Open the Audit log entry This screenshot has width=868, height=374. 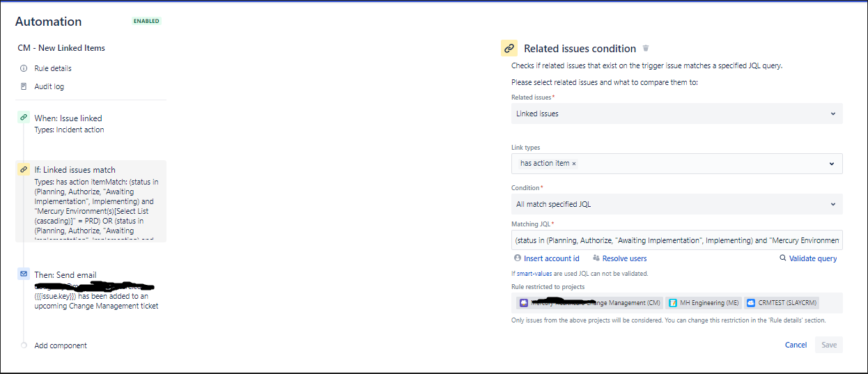[x=49, y=86]
